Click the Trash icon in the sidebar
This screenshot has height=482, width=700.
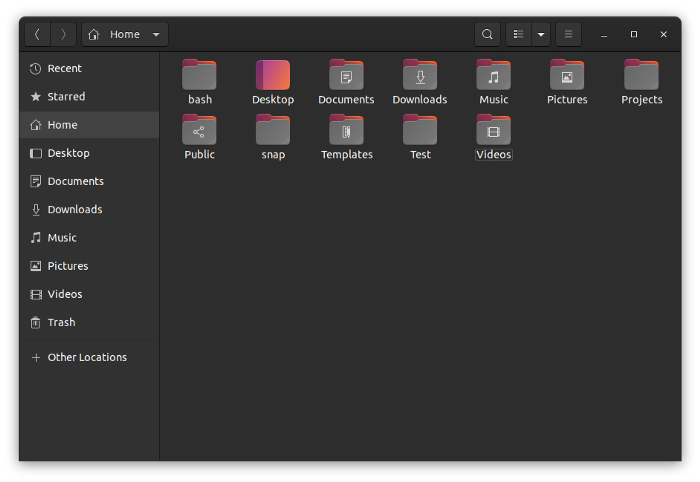(37, 323)
